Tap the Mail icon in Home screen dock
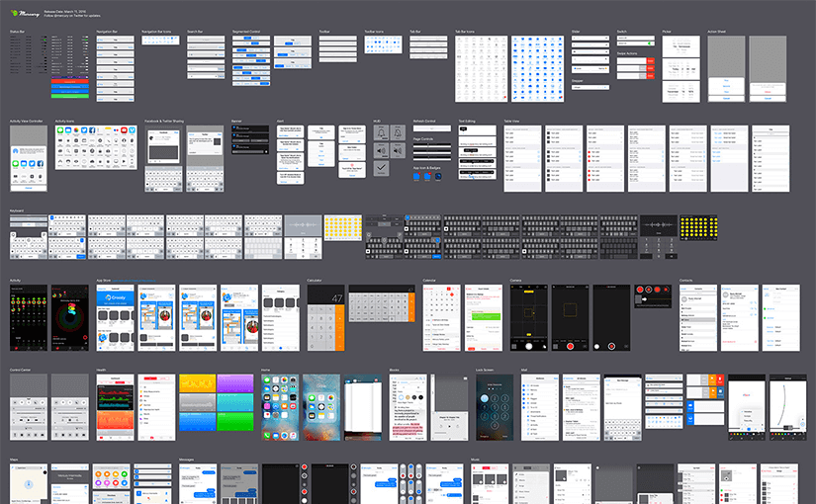 (276, 436)
